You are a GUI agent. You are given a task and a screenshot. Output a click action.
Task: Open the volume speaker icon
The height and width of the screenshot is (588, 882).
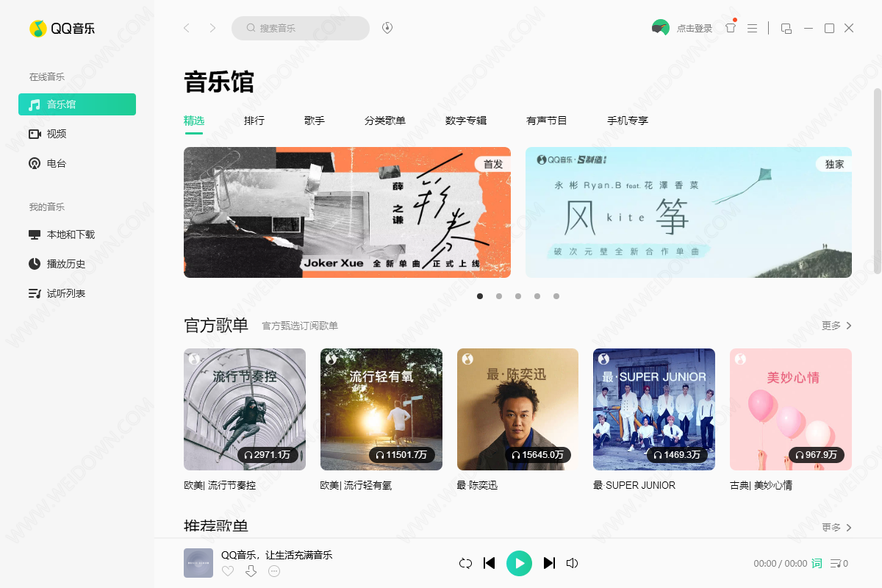pos(572,563)
